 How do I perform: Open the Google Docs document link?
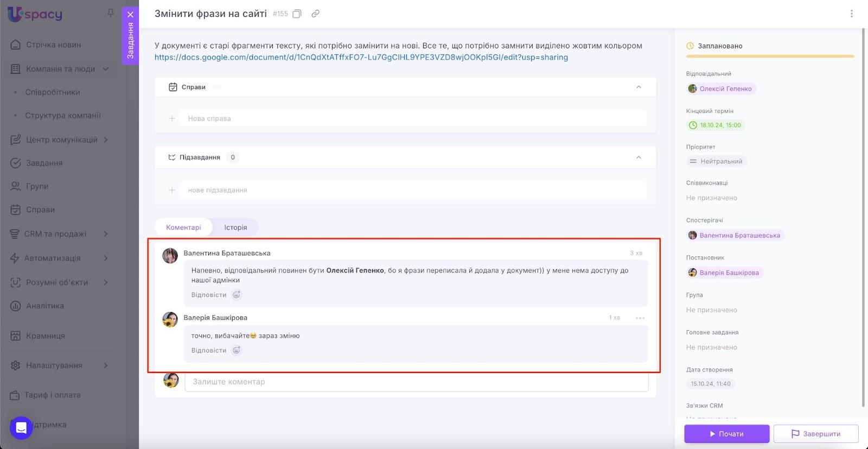[361, 58]
